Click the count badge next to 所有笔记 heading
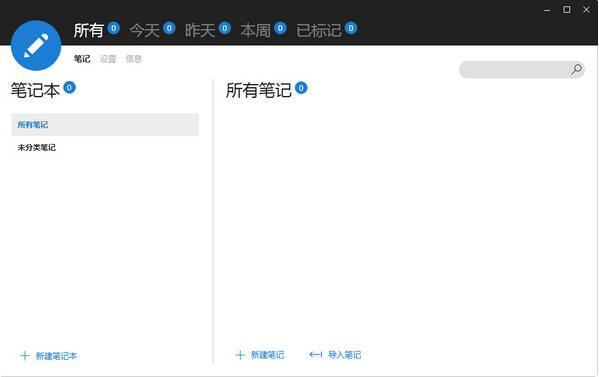599x377 pixels. coord(301,88)
